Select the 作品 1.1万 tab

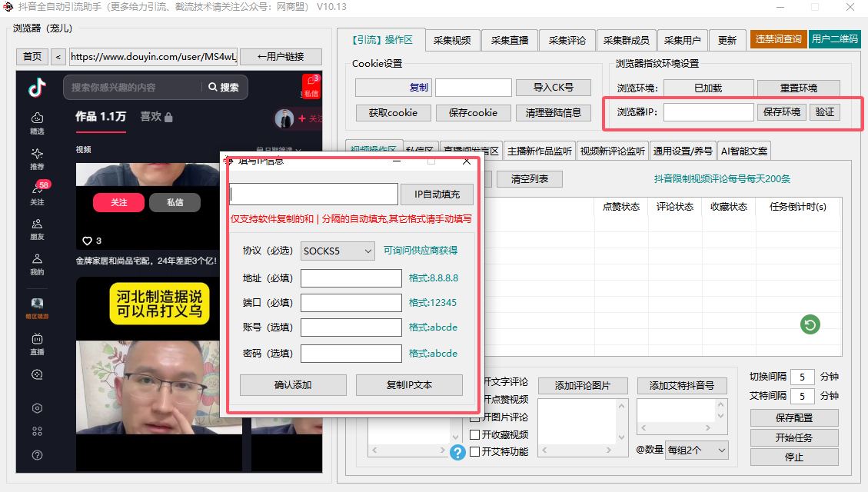click(101, 117)
